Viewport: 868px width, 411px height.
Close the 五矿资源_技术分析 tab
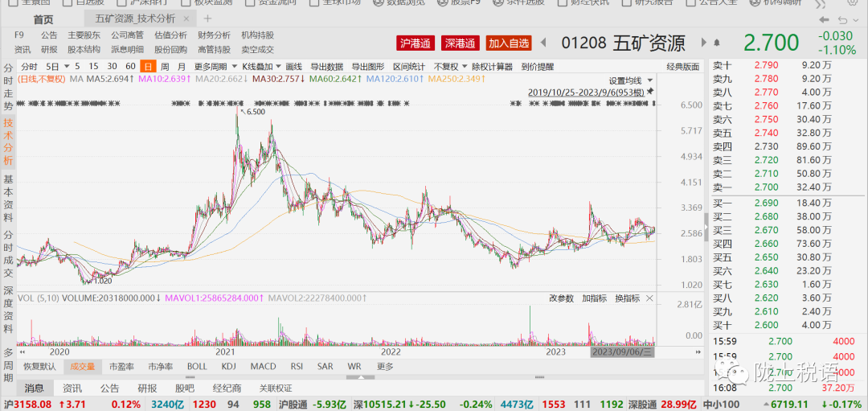click(186, 18)
